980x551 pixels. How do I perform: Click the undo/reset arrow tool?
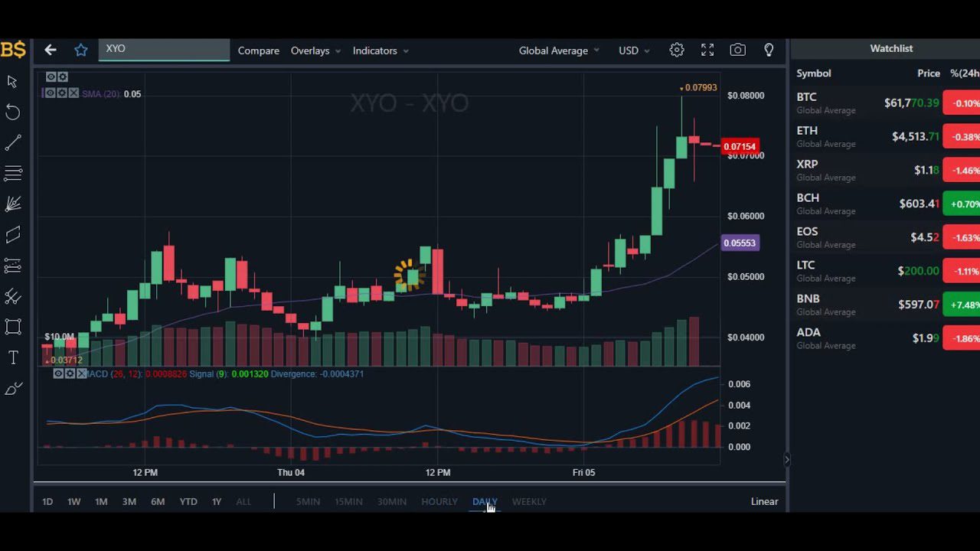(12, 112)
